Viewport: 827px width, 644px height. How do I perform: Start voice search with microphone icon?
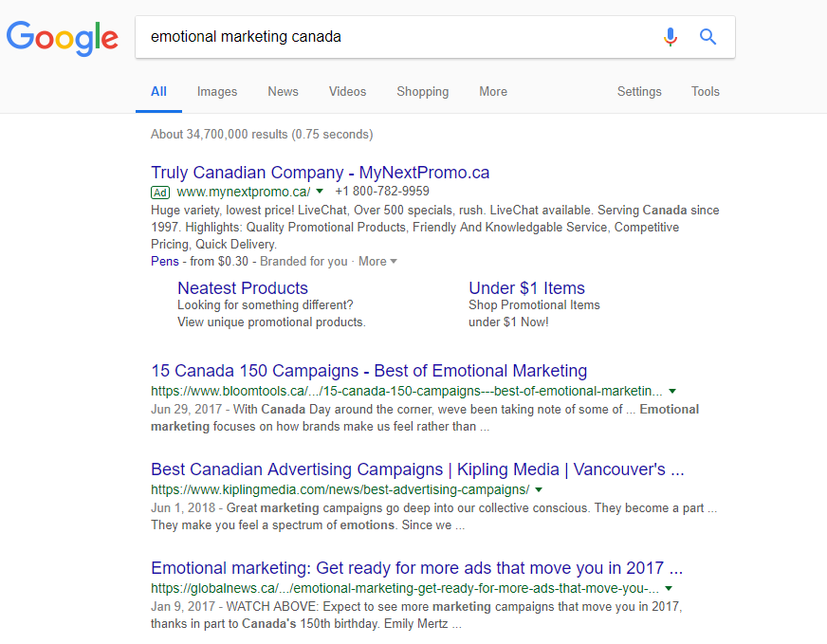671,37
